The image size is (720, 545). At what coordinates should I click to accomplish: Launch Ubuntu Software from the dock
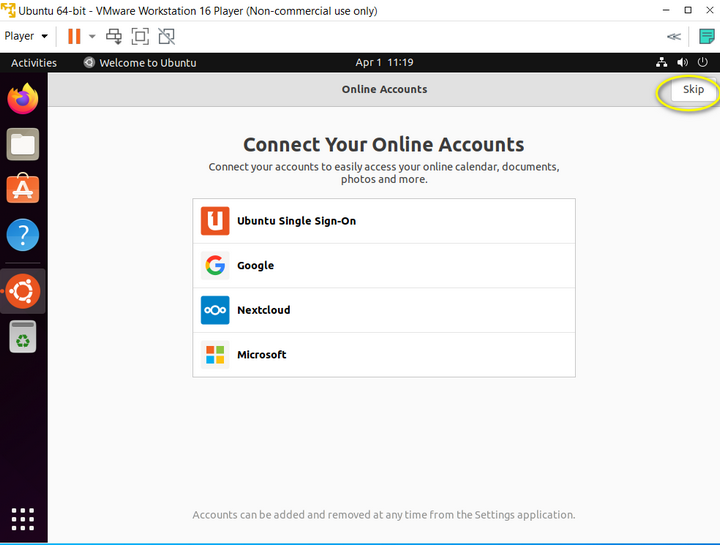click(x=22, y=188)
